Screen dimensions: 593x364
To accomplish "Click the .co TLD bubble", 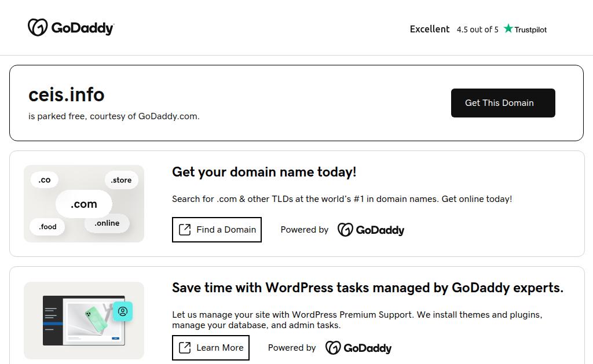I will [x=45, y=180].
